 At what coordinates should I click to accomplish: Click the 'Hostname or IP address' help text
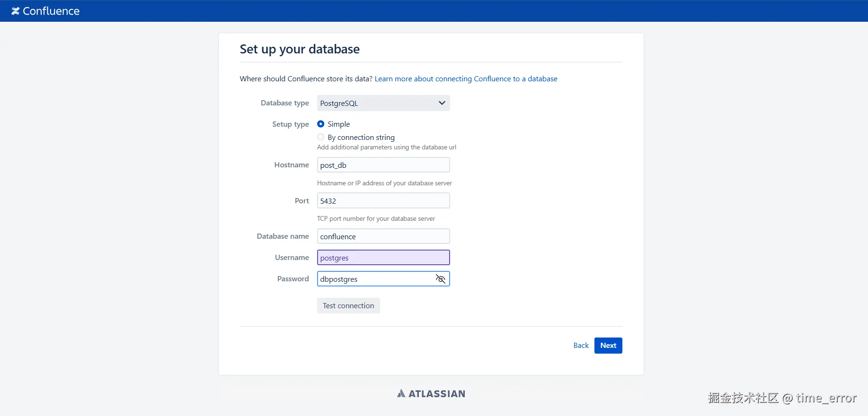tap(384, 183)
